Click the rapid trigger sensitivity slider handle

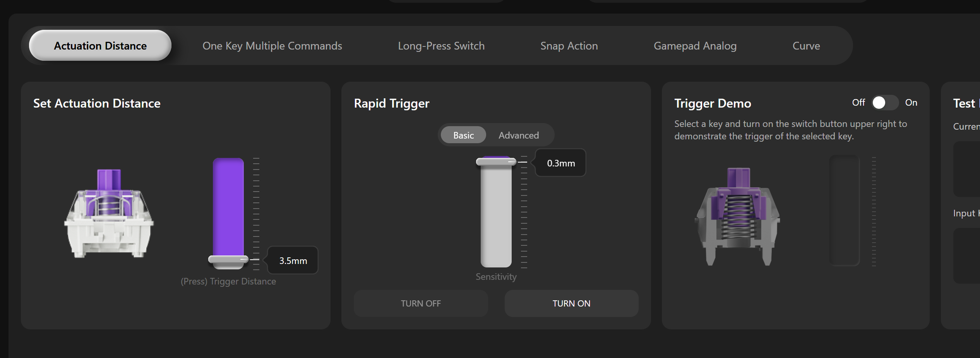(x=496, y=161)
